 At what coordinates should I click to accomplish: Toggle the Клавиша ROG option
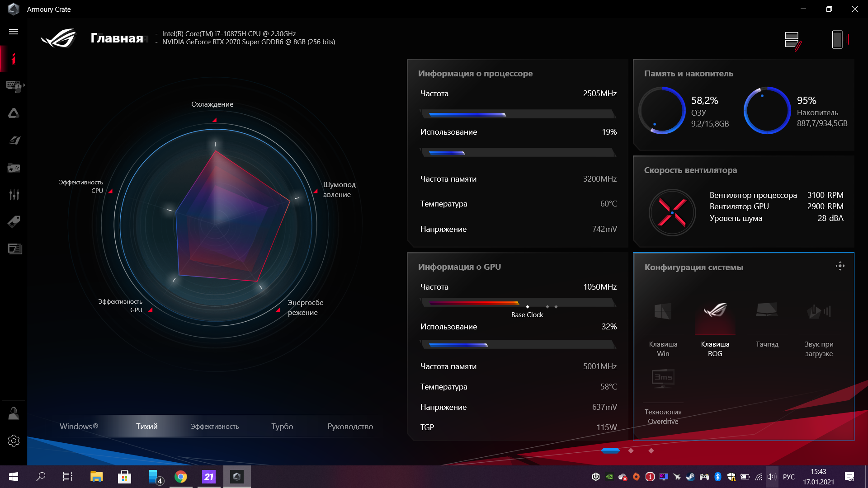(x=715, y=330)
